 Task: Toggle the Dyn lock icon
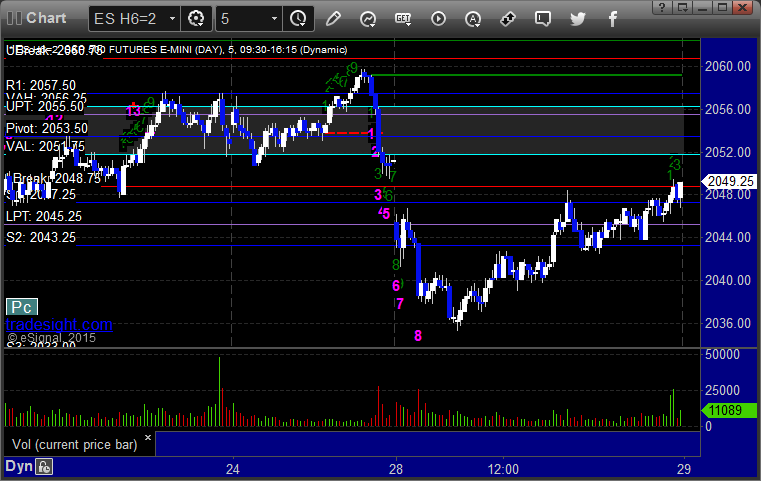click(x=44, y=467)
